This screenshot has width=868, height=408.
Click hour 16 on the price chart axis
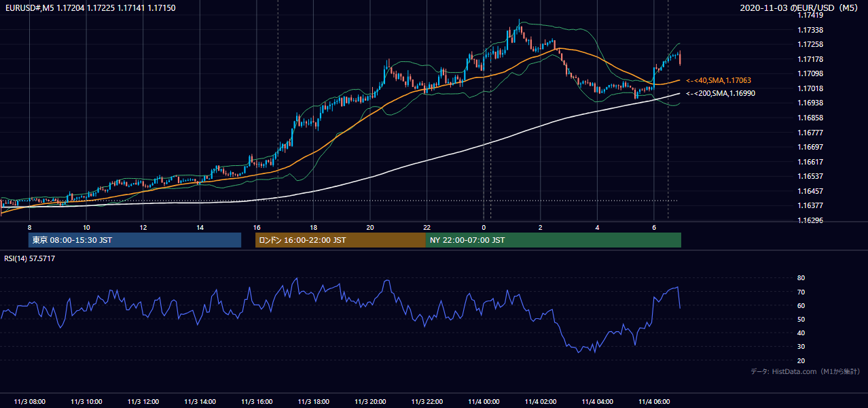point(257,227)
